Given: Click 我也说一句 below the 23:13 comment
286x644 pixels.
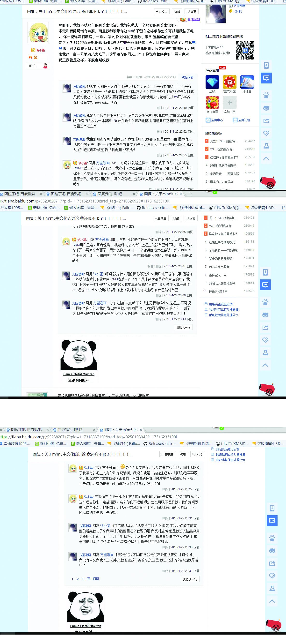Looking at the screenshot, I should point(183,327).
